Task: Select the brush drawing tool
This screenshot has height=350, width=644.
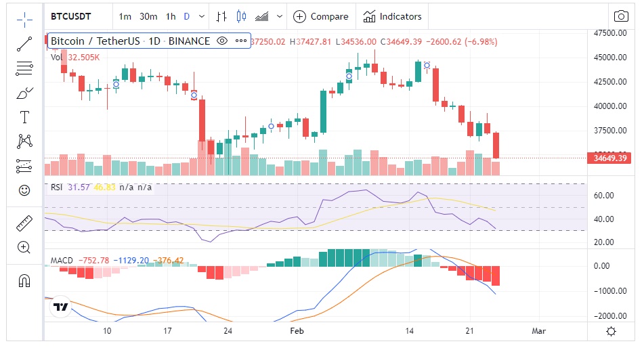Action: click(24, 93)
